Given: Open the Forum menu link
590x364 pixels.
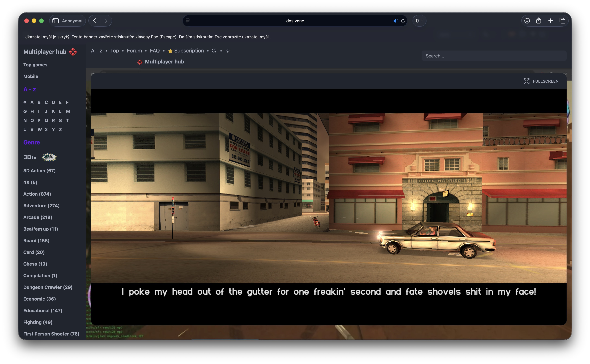Looking at the screenshot, I should pos(134,51).
